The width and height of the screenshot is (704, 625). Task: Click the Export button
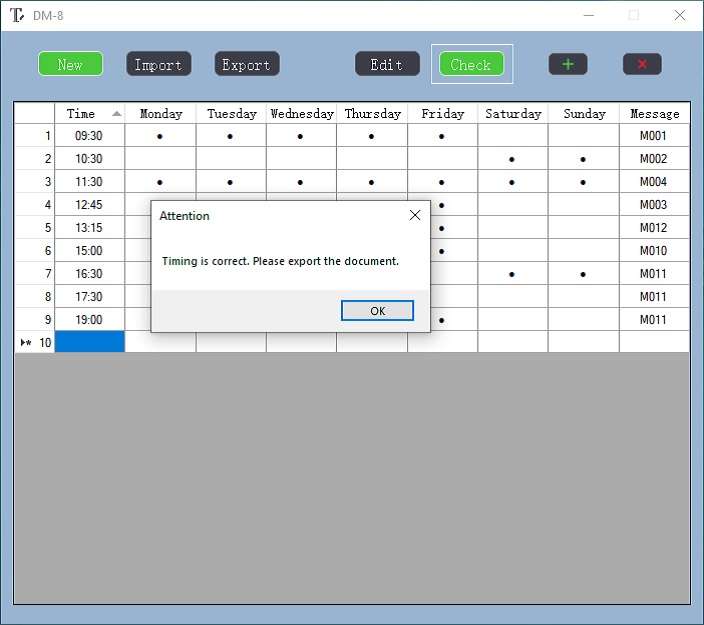[246, 64]
